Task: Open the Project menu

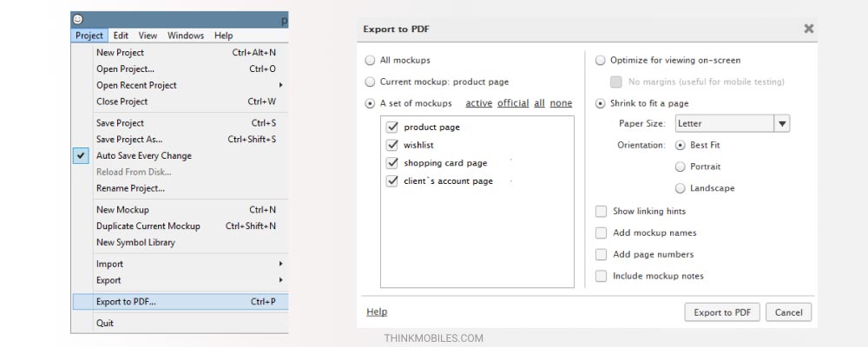Action: (89, 36)
